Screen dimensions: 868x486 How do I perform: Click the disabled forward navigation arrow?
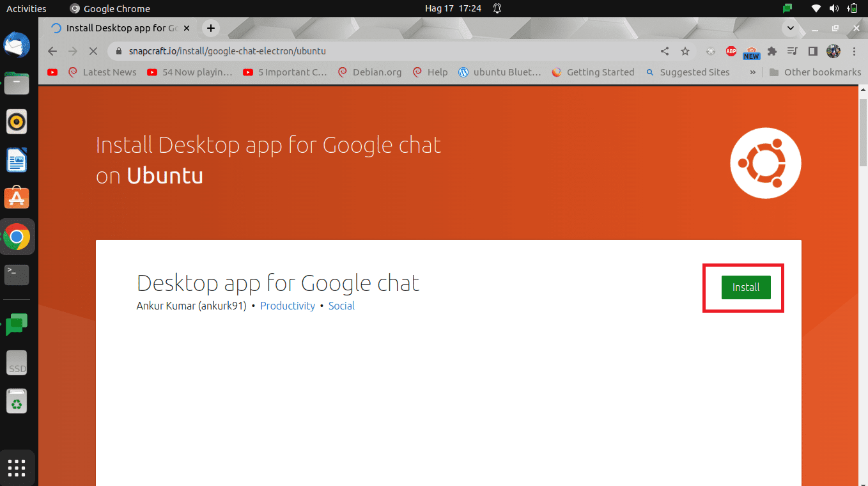point(73,51)
